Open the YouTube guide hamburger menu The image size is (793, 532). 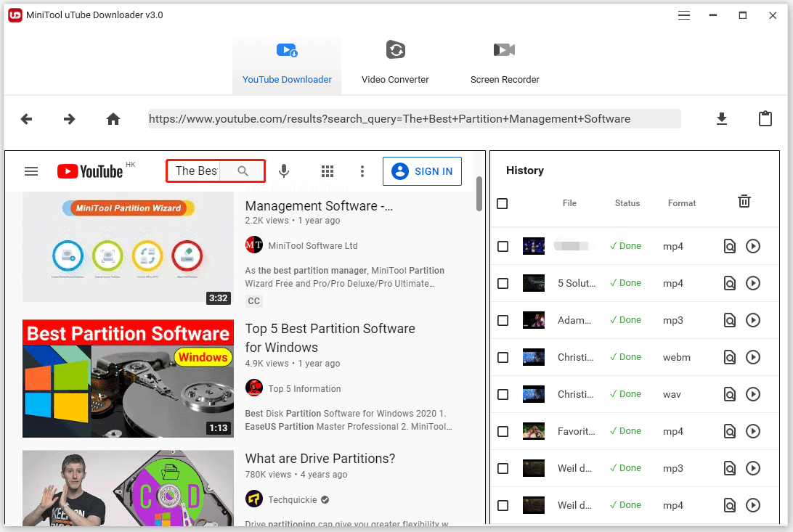pyautogui.click(x=31, y=171)
